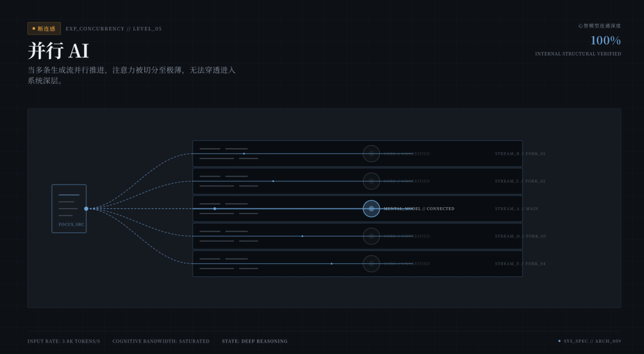Screen dimensions: 644x354
Task: Click CORE // UNVERIFIED text in STREAM_E row
Action: [407, 264]
